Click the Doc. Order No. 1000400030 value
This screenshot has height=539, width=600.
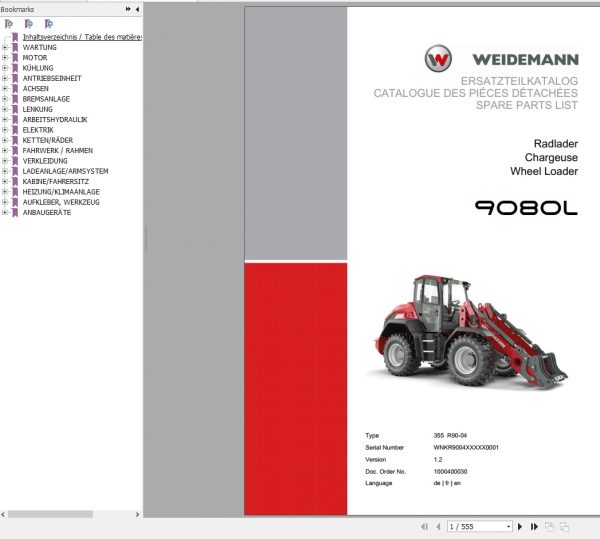pyautogui.click(x=450, y=472)
